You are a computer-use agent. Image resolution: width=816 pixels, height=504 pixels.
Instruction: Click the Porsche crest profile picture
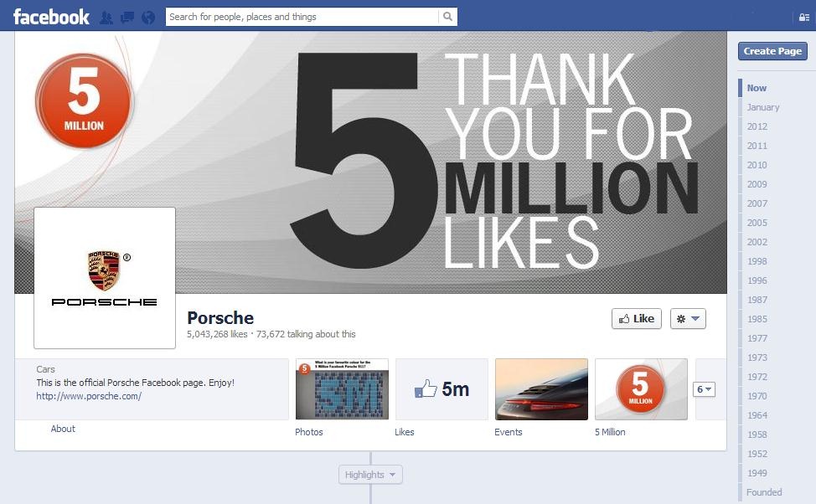click(105, 278)
